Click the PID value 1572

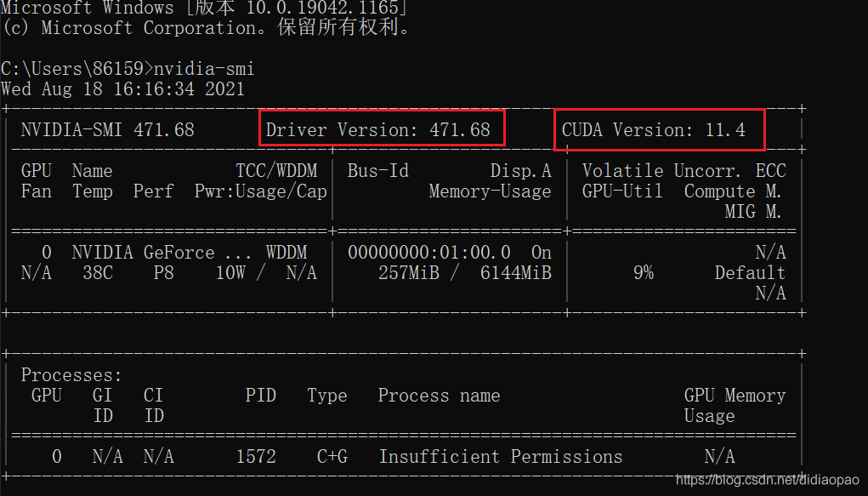[x=256, y=457]
